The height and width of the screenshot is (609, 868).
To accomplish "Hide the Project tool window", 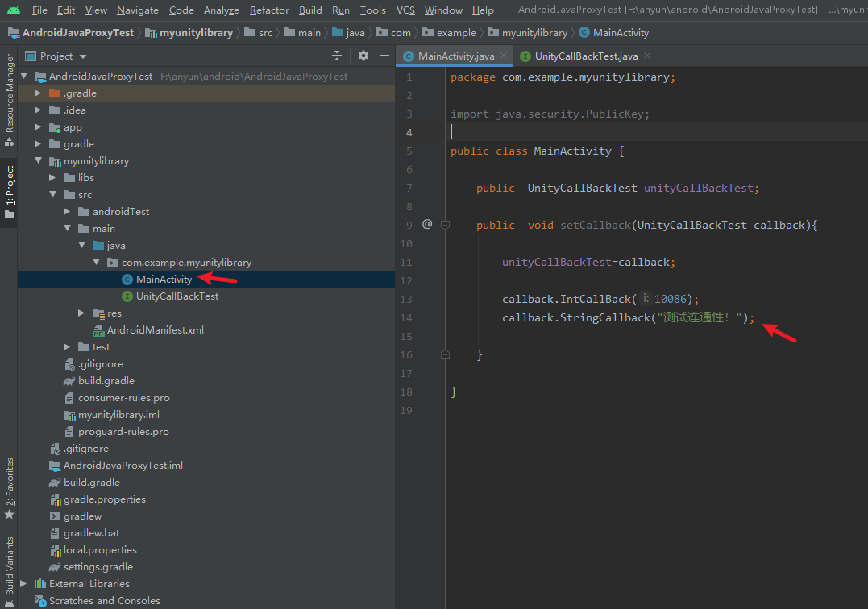I will [x=384, y=56].
